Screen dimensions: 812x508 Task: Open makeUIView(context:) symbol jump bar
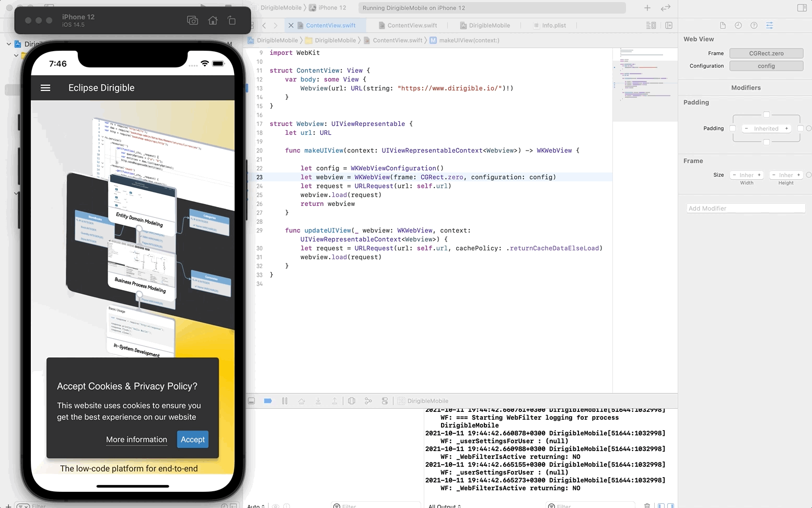pyautogui.click(x=465, y=40)
